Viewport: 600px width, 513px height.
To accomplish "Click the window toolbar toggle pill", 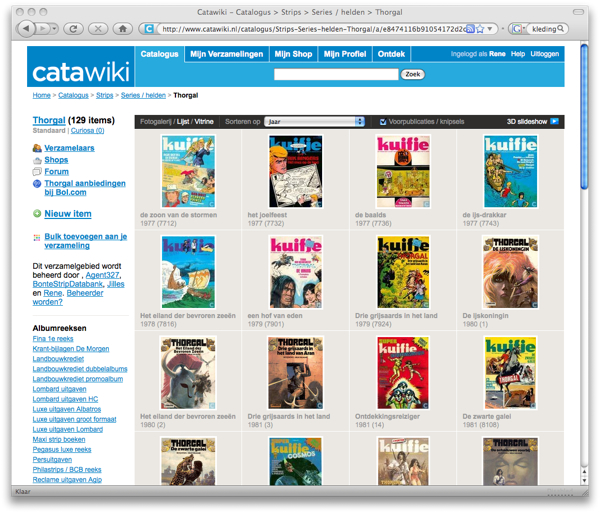I will 578,12.
